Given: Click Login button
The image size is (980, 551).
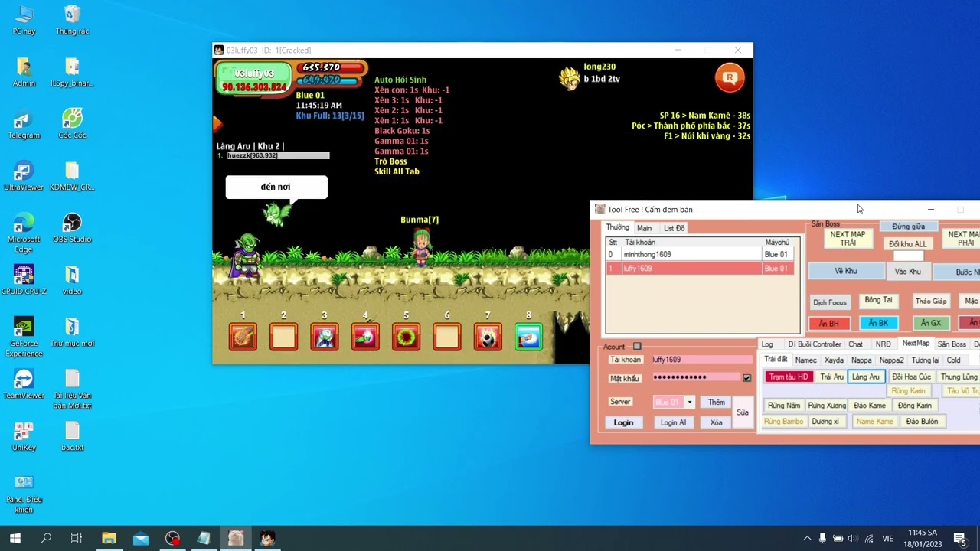Looking at the screenshot, I should pos(623,422).
